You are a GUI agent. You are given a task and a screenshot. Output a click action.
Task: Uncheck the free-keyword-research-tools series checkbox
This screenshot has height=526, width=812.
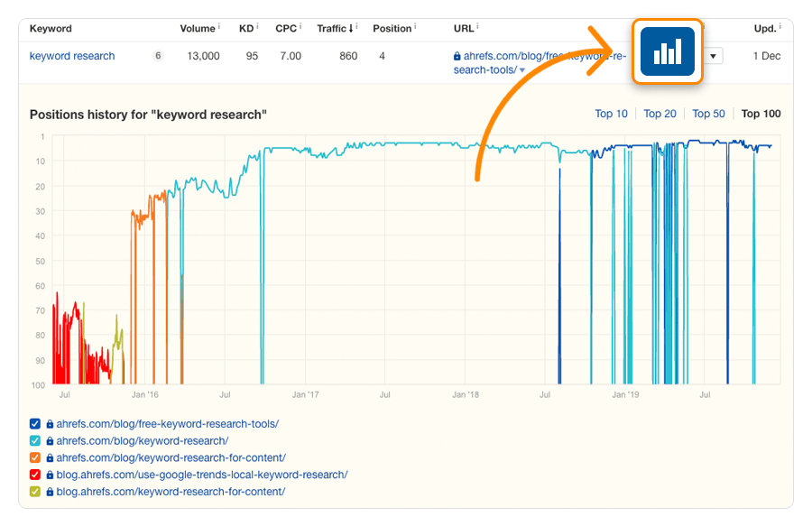(x=35, y=424)
